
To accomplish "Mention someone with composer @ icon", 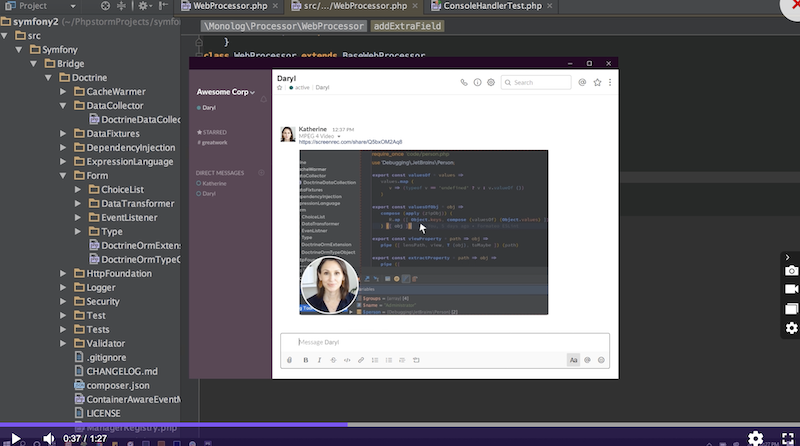I will pyautogui.click(x=587, y=360).
